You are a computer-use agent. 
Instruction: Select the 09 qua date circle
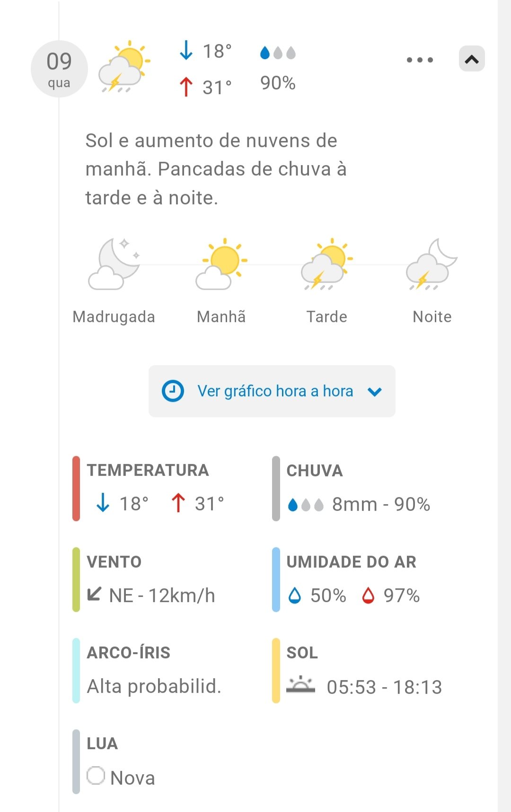coord(59,69)
